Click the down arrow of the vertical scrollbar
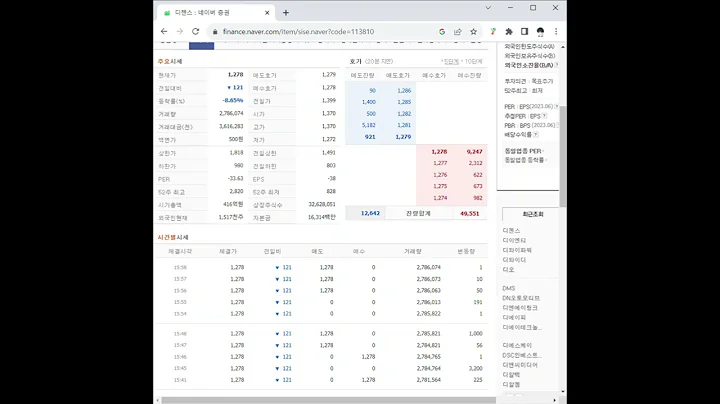The height and width of the screenshot is (404, 720). (x=563, y=392)
